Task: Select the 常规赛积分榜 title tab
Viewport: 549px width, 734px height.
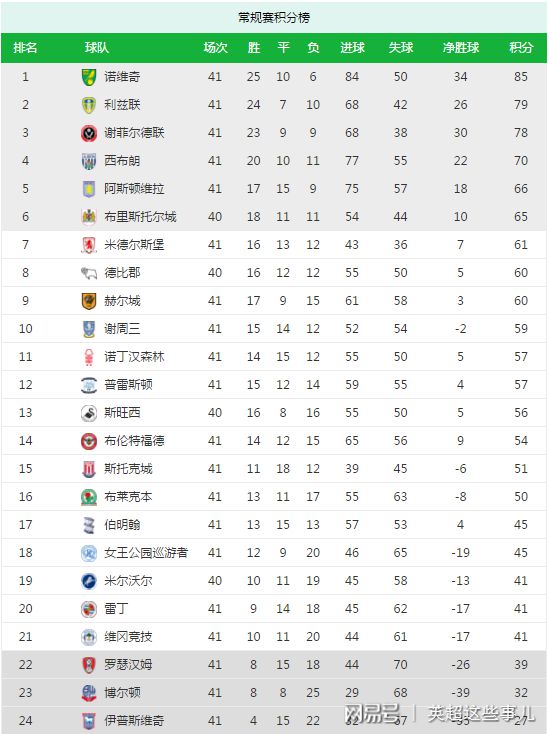Action: point(274,17)
